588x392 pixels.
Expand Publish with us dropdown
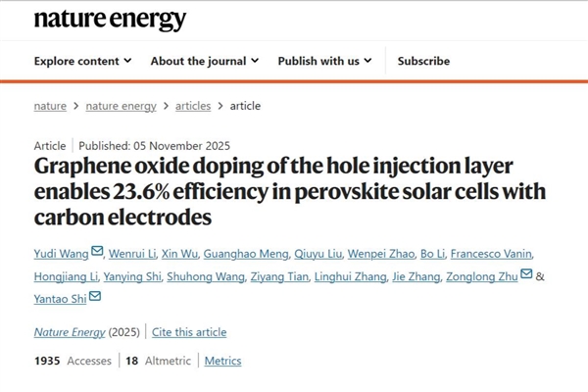pyautogui.click(x=324, y=61)
